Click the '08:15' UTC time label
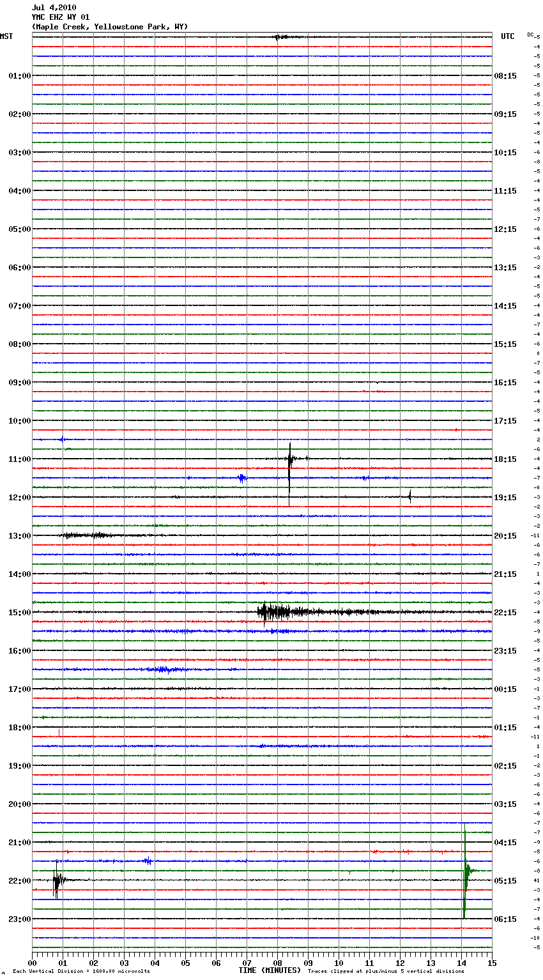Viewport: 543px width, 980px height. point(505,76)
